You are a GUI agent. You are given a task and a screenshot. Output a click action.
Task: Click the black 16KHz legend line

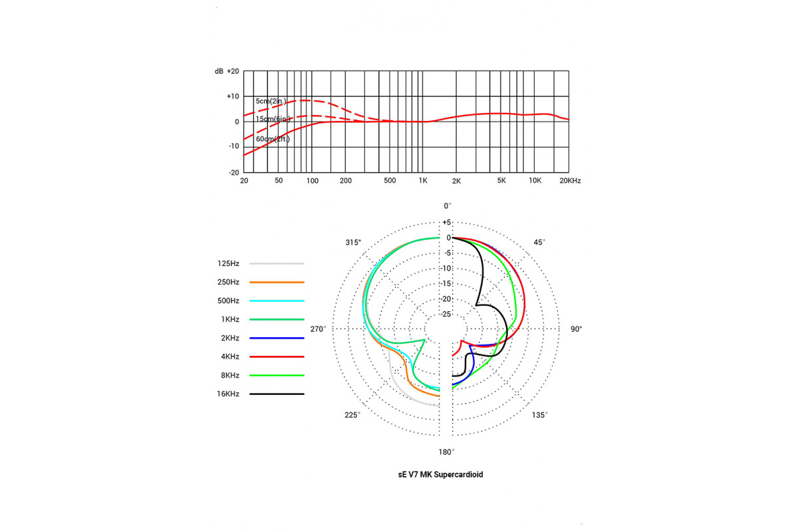[x=277, y=394]
